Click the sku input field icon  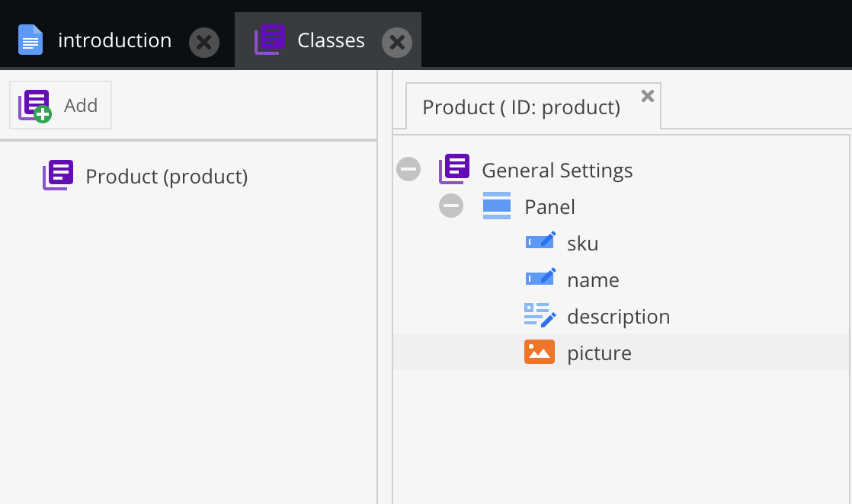(x=540, y=243)
